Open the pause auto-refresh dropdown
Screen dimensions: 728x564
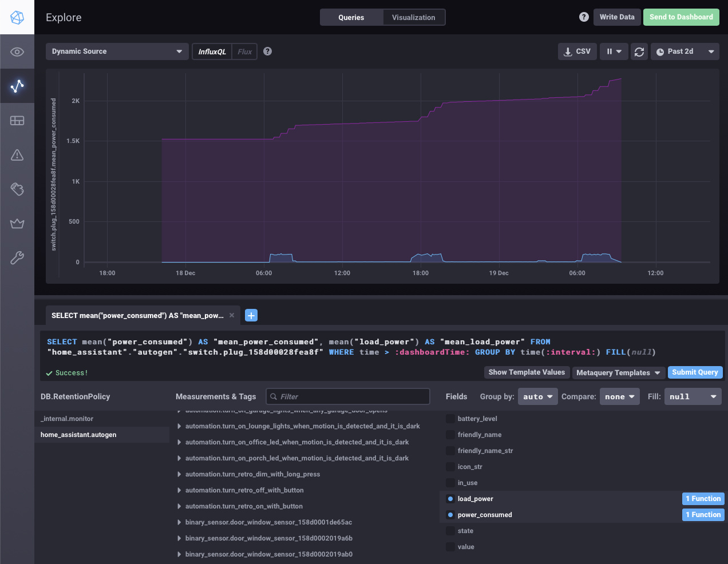[614, 51]
